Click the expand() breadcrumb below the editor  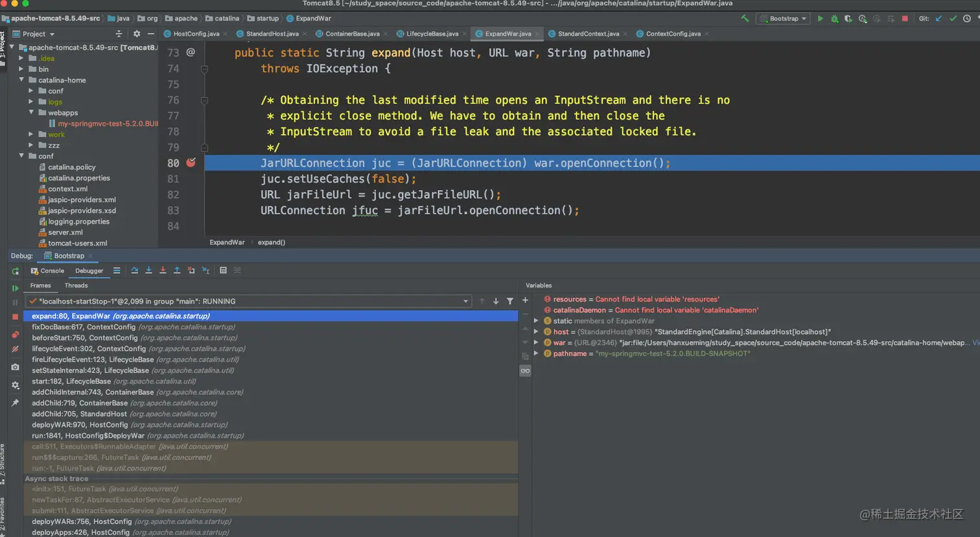click(x=272, y=243)
